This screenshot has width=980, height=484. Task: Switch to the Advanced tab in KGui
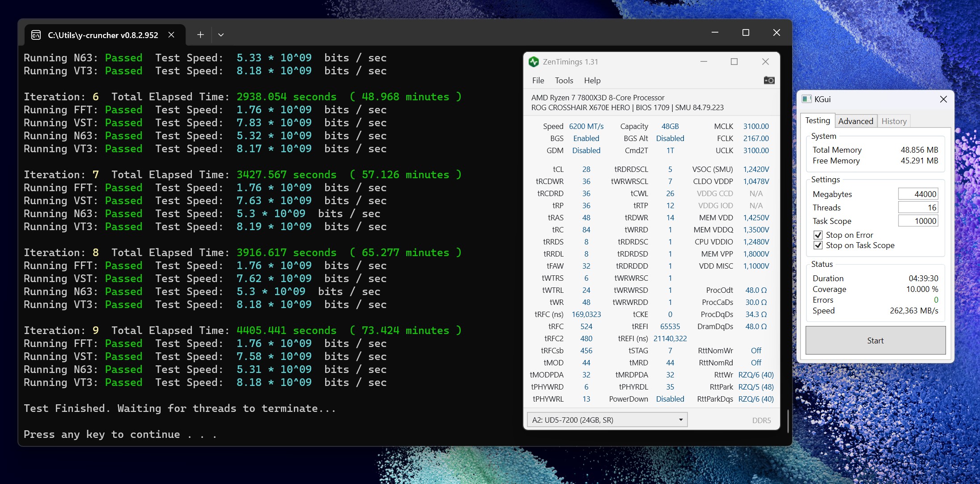point(855,121)
